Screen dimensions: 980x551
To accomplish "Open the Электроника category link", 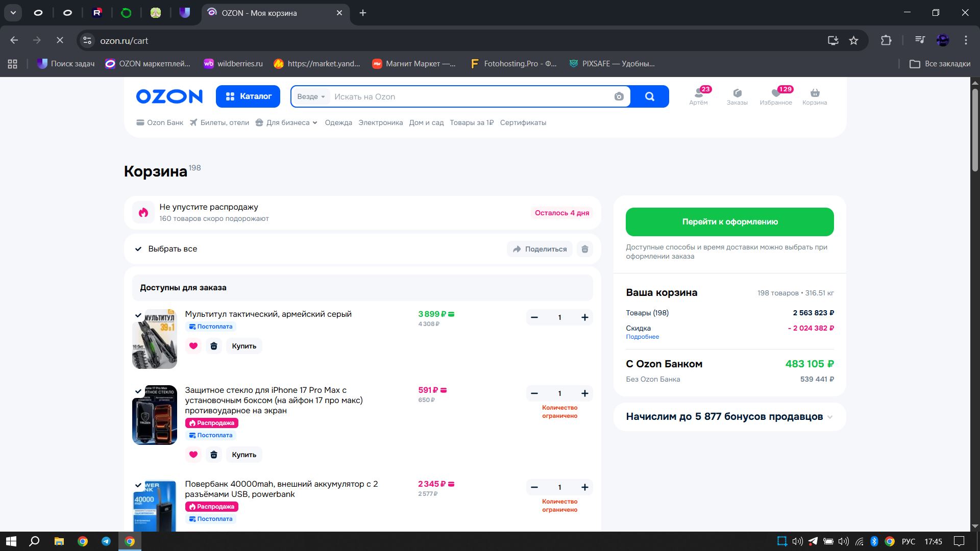I will pos(380,123).
